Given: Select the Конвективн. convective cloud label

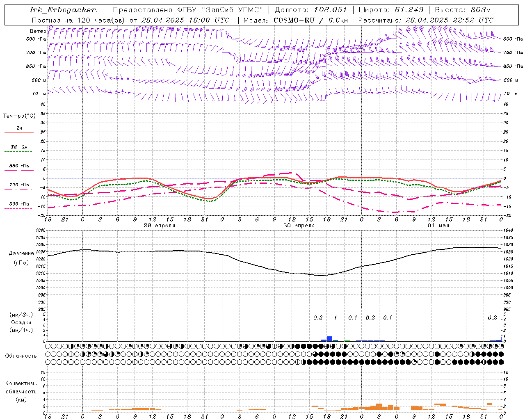Looking at the screenshot, I should (21, 383).
